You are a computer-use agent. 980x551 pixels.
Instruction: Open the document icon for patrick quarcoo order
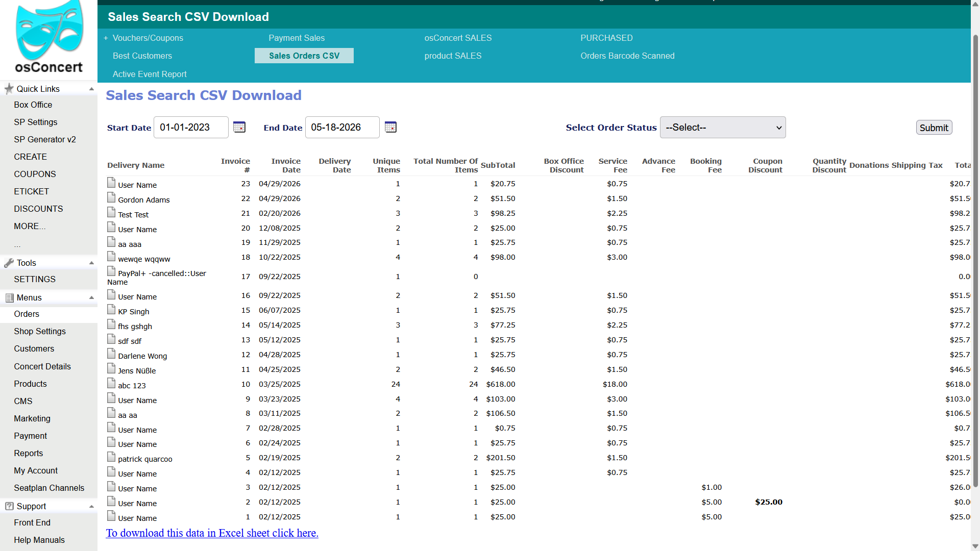coord(111,457)
